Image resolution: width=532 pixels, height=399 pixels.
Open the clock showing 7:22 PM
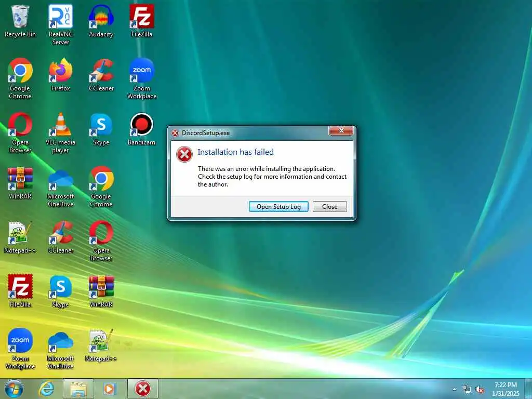(506, 389)
